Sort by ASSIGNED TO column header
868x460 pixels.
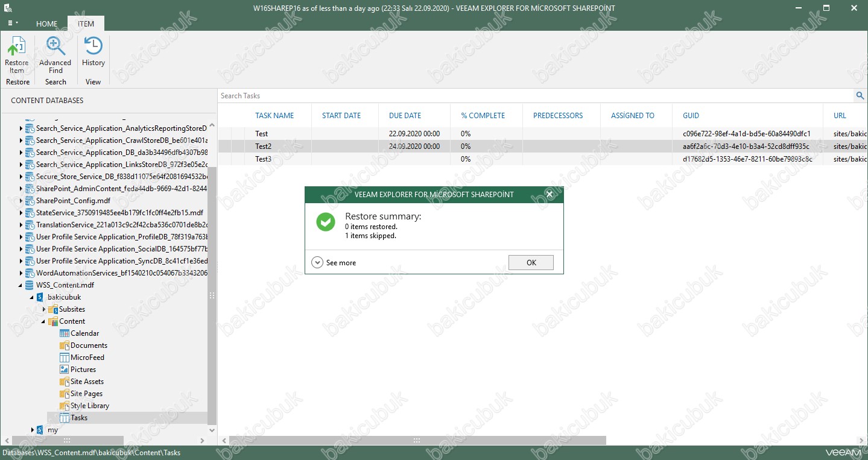[x=632, y=115]
